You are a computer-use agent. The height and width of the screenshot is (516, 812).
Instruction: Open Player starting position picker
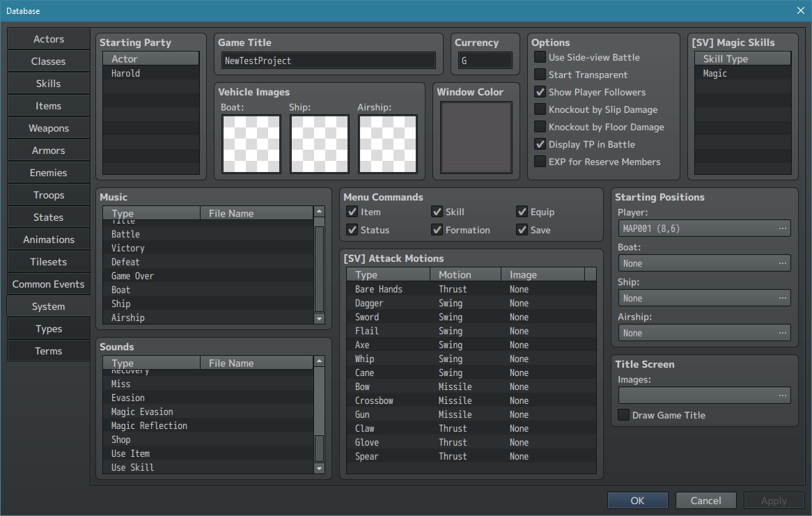[x=704, y=228]
